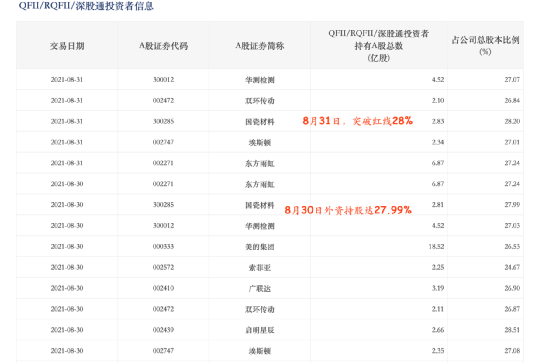Click 双环传动 in the 2021-08-31 row
The width and height of the screenshot is (539, 363).
(x=260, y=101)
